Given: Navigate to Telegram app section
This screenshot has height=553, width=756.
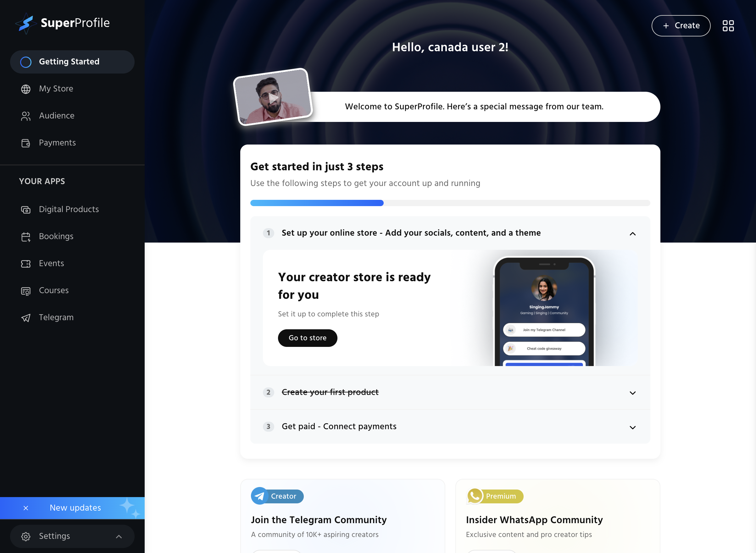Looking at the screenshot, I should (56, 317).
